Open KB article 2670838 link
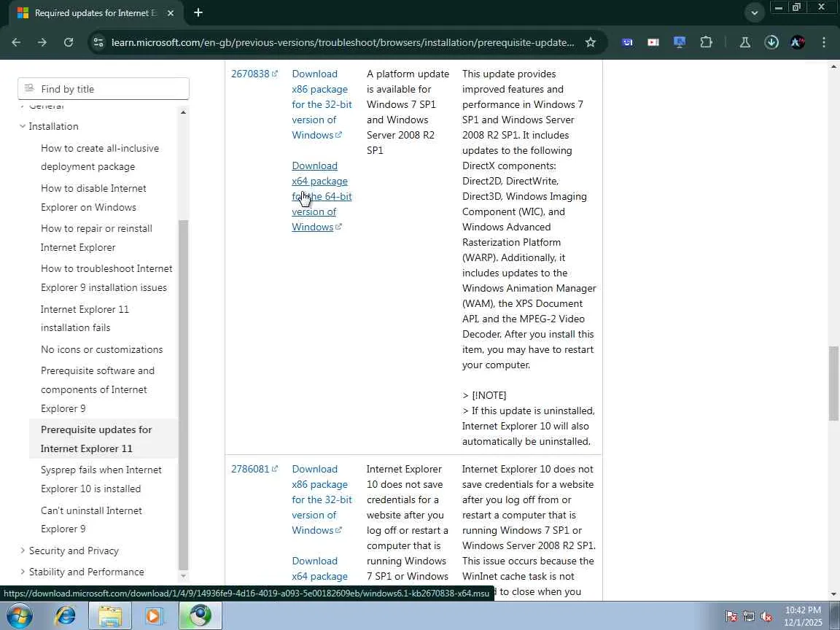 coord(254,74)
